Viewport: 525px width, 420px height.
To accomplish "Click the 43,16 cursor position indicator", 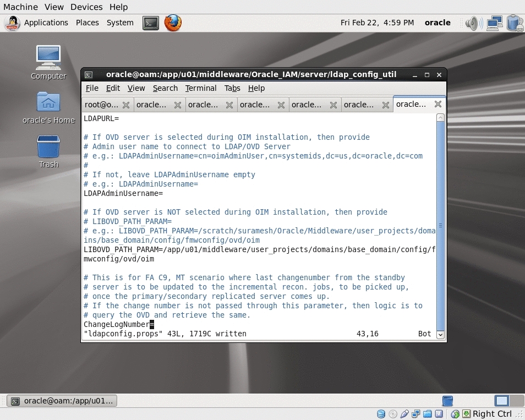I will (x=367, y=334).
